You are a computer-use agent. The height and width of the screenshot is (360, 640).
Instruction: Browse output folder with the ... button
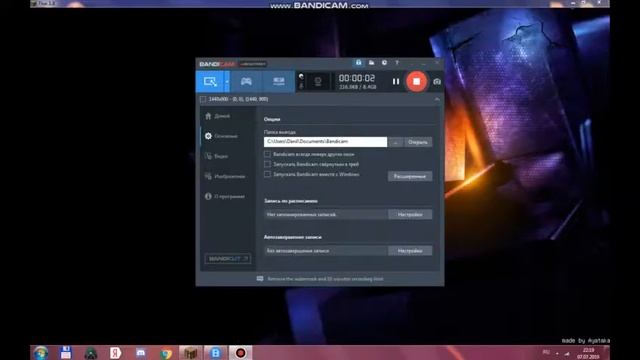pos(395,142)
